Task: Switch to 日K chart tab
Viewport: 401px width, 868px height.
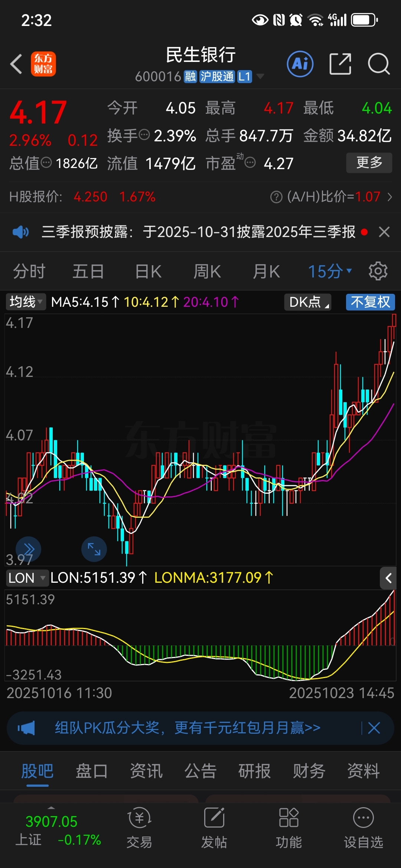Action: point(148,271)
